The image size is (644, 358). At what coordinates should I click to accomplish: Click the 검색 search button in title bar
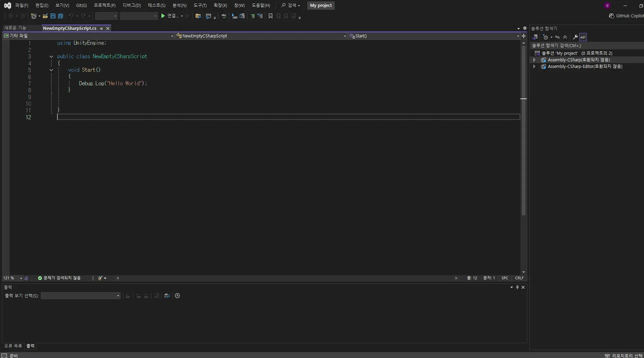click(290, 5)
